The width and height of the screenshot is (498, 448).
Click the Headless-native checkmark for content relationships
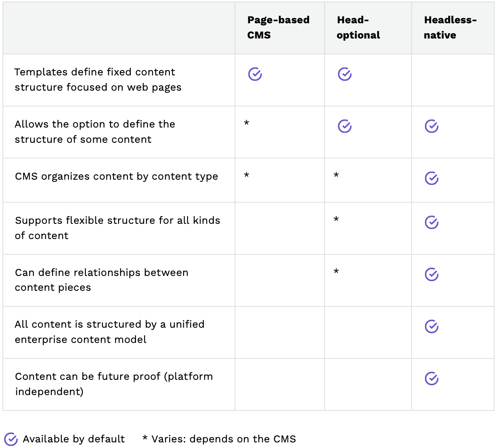pos(431,275)
